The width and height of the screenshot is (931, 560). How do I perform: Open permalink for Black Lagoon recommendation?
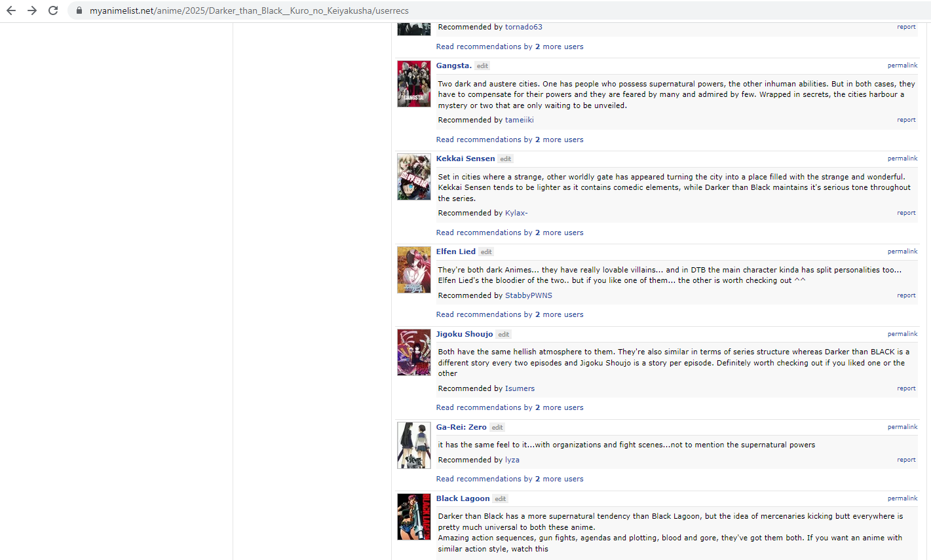(902, 498)
